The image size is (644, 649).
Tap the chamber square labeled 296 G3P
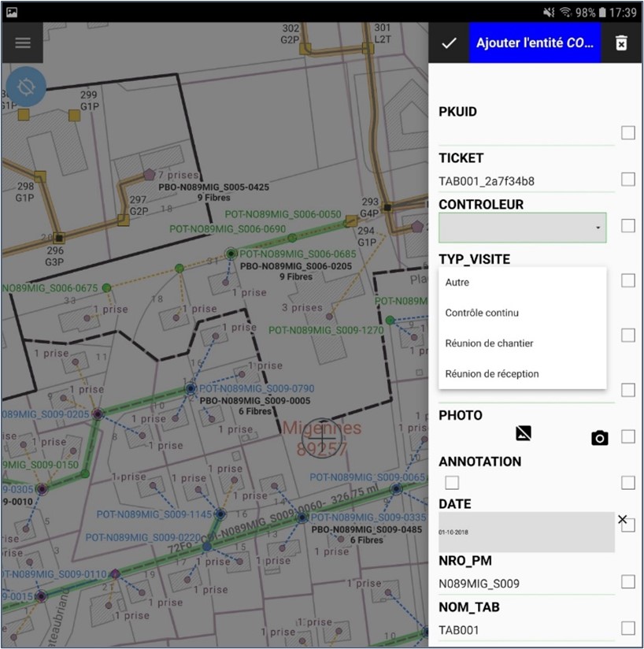(59, 238)
